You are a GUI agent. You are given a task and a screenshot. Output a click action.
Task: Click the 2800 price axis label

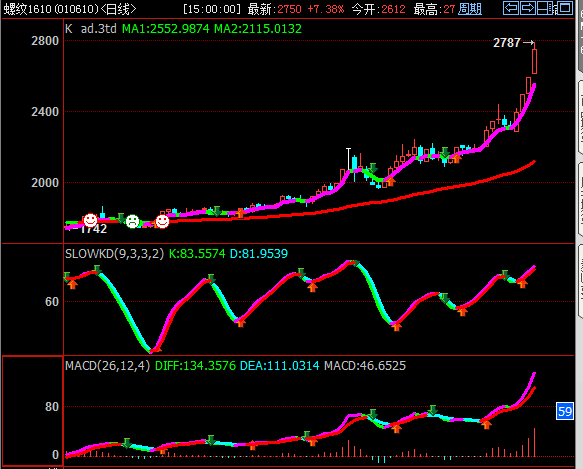[45, 41]
